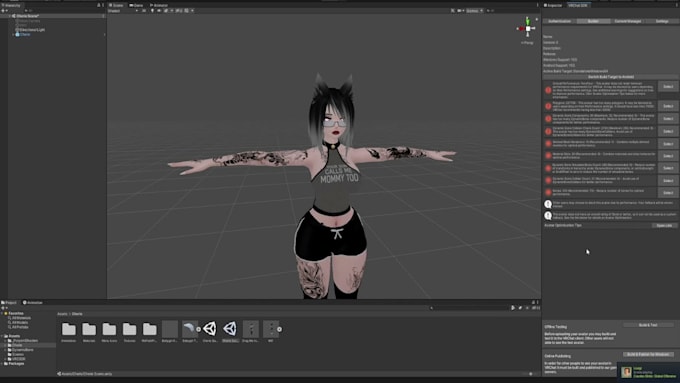The image size is (680, 383).
Task: Click Select beside Skinned Mesh Renderers warning
Action: [x=668, y=144]
